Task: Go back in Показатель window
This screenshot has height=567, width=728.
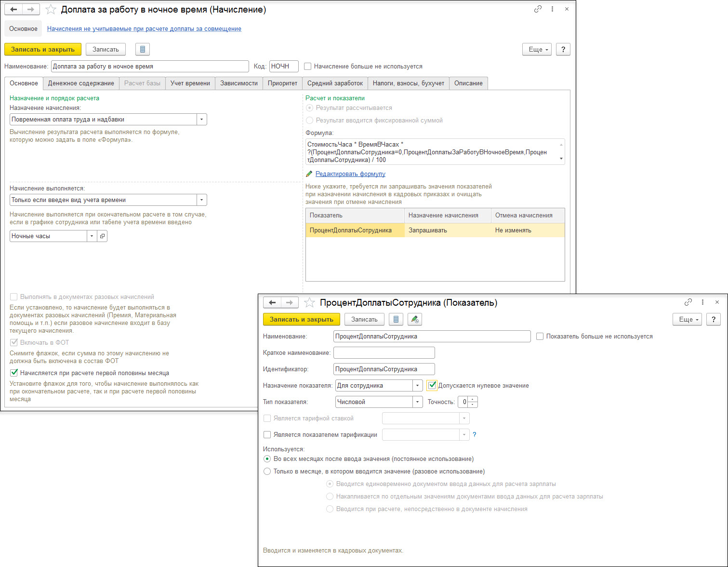Action: (272, 302)
